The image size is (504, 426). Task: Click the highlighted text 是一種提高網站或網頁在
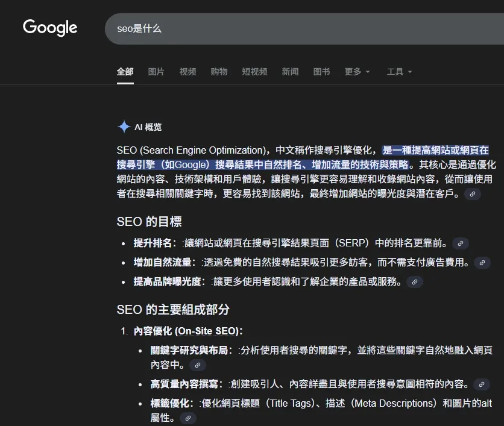[x=435, y=151]
